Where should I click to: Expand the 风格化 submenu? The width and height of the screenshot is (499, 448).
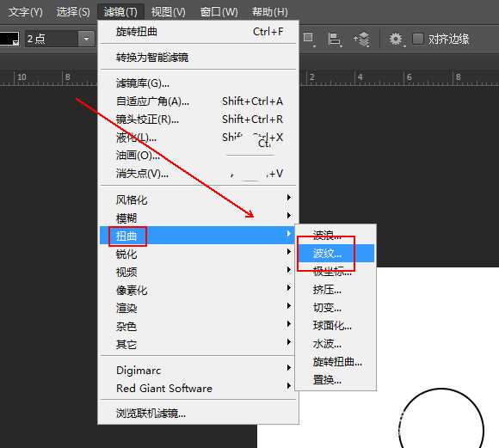[199, 199]
